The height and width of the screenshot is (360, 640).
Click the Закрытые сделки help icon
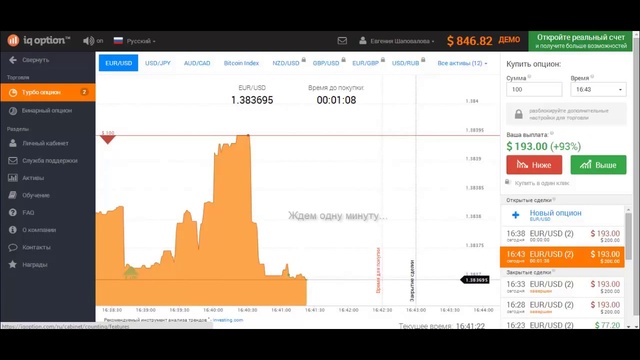[554, 271]
